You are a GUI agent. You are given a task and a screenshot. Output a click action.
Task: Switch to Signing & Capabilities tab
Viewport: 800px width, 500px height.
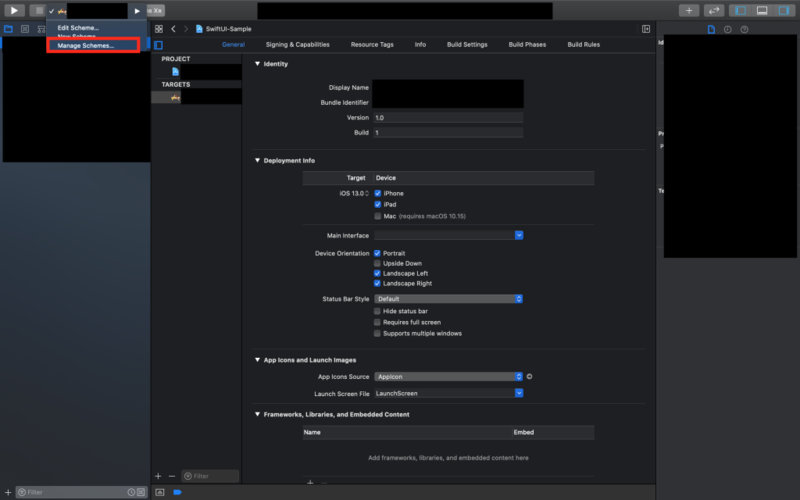pos(297,44)
